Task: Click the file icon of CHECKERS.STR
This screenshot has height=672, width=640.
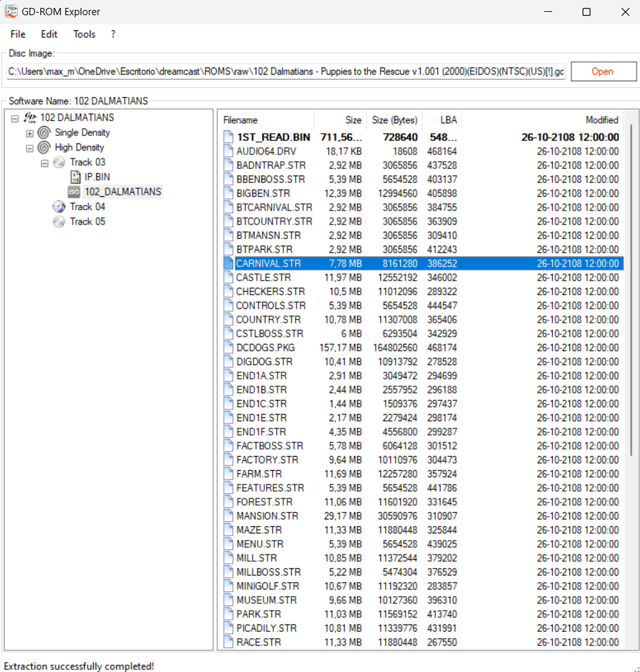Action: (229, 291)
